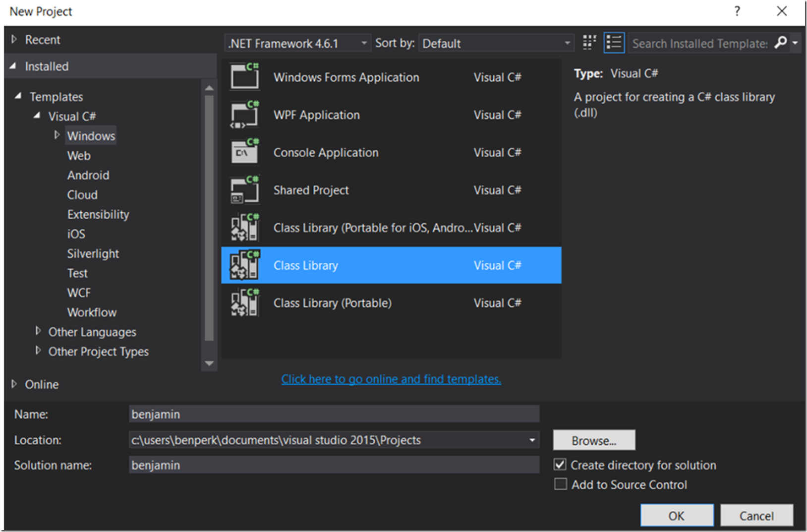Expand the Online section
This screenshot has width=807, height=532.
14,384
